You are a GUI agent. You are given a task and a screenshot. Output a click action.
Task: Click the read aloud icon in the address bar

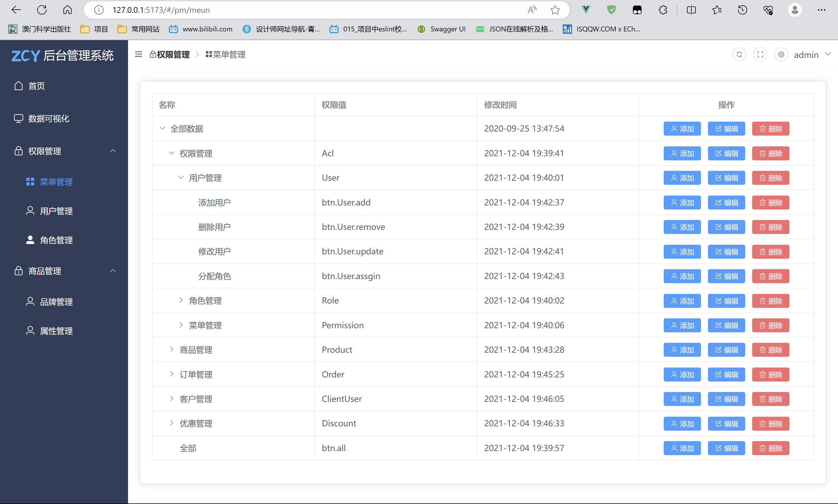(532, 10)
